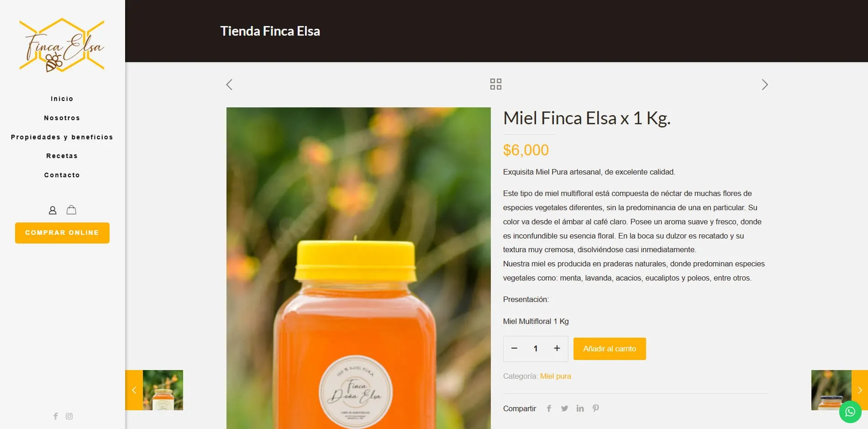Viewport: 868px width, 429px height.
Task: Open Nosotros menu item
Action: [62, 118]
